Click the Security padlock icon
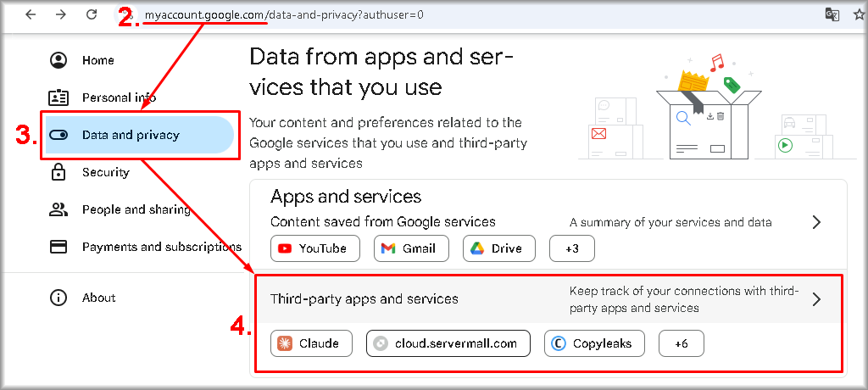 point(58,172)
